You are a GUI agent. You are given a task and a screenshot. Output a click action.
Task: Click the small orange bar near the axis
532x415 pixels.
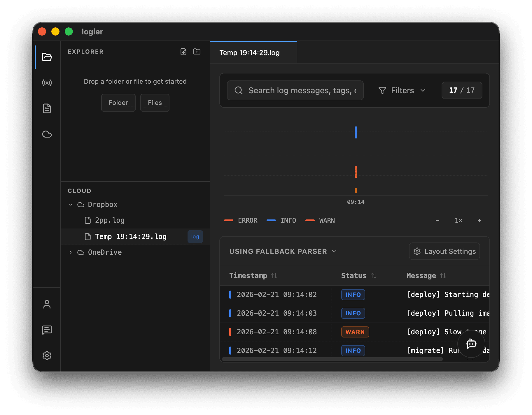(356, 190)
